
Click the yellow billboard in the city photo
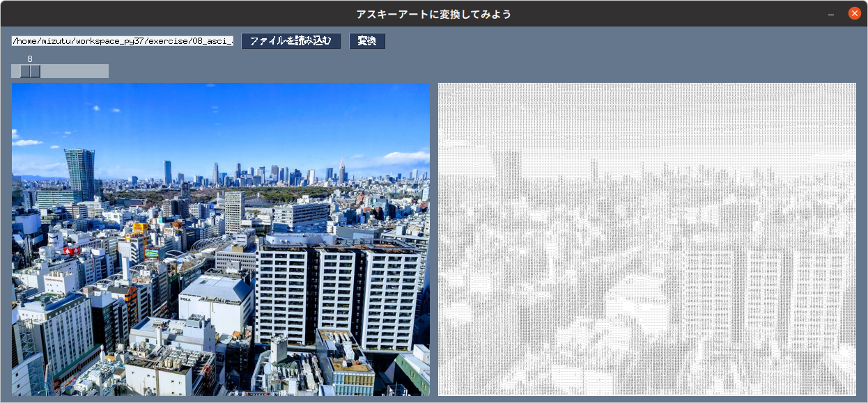point(139,228)
